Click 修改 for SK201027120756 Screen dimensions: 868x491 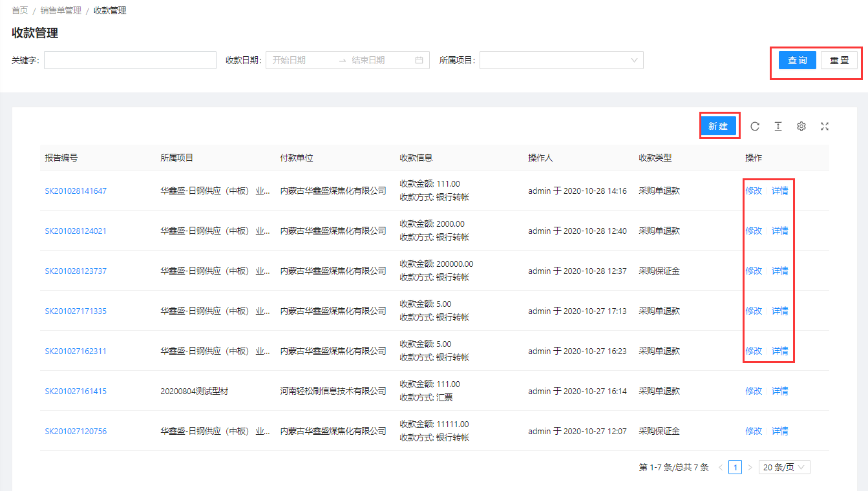[x=754, y=432]
